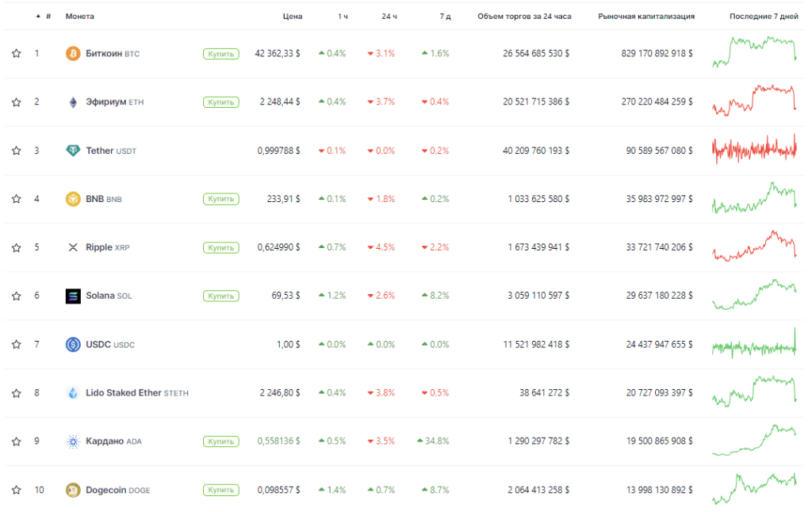Click trading volume 40 209 760 193 $

pos(536,151)
